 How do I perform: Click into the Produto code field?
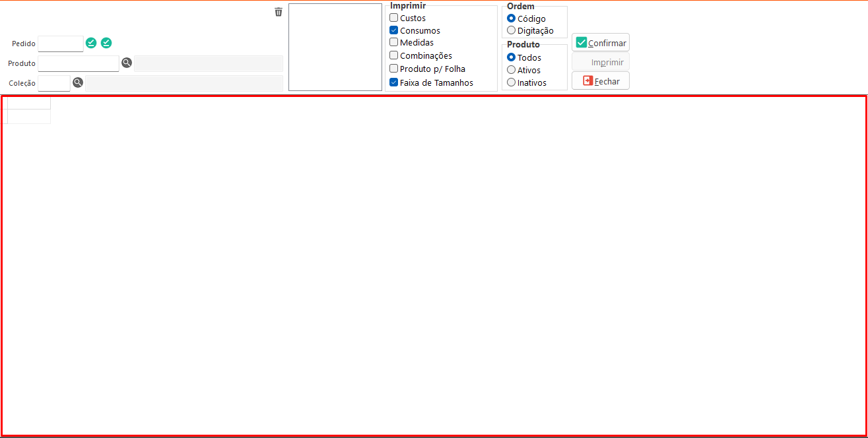pos(79,63)
